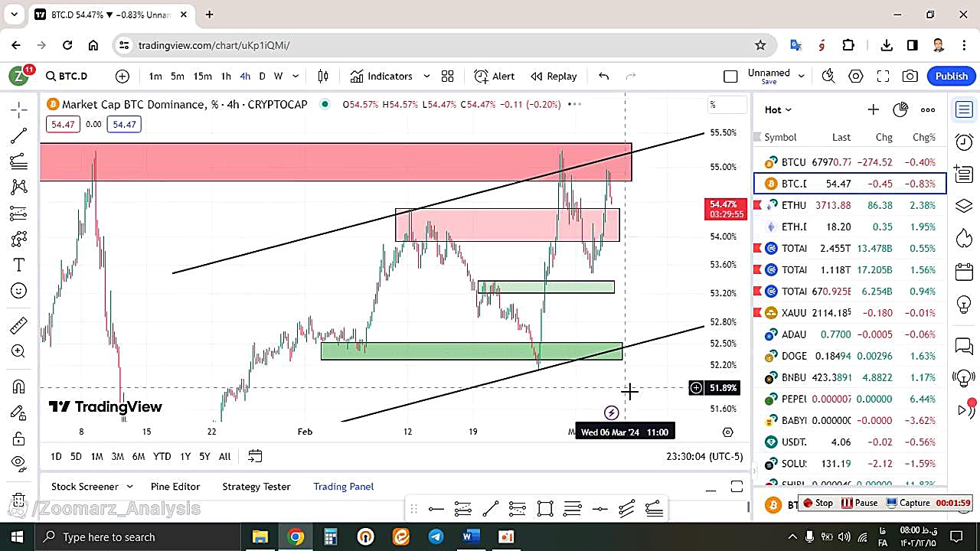The width and height of the screenshot is (980, 551).
Task: Open the price scale settings gear
Action: tap(728, 432)
